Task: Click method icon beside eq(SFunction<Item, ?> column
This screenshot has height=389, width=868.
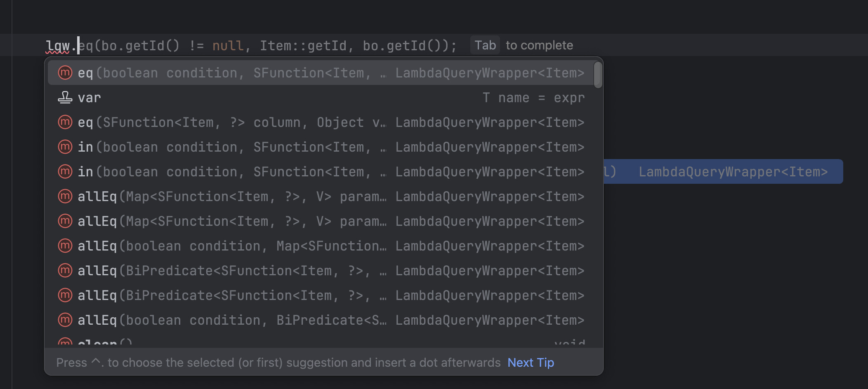Action: point(65,122)
